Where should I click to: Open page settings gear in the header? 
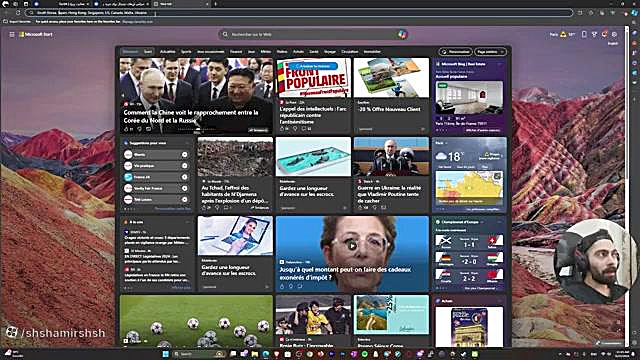(614, 35)
